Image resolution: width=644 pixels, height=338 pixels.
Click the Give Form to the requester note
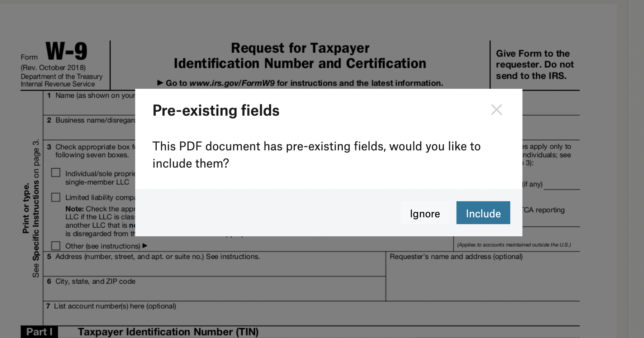pyautogui.click(x=534, y=64)
